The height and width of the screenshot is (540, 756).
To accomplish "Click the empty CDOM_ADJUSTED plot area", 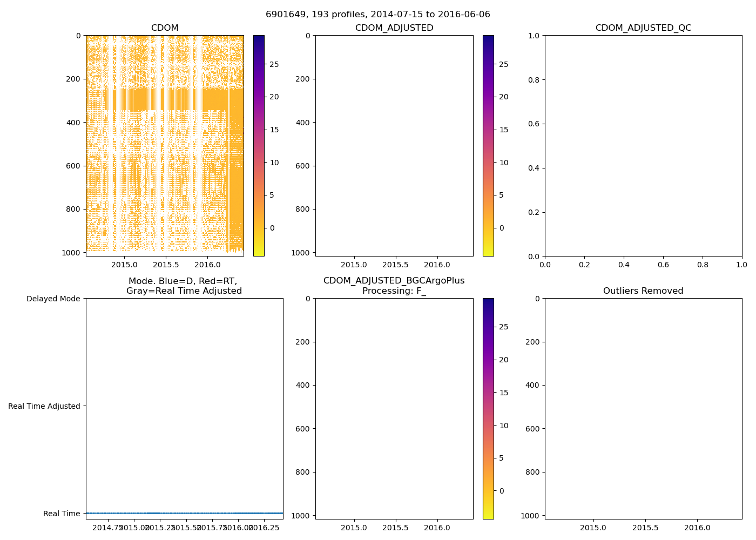I will point(394,146).
